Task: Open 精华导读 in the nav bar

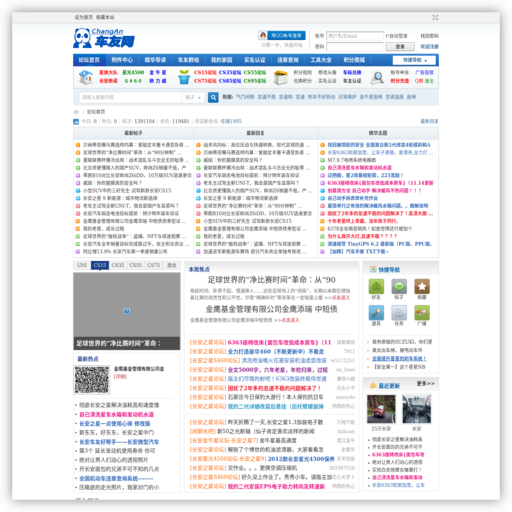Action: [x=155, y=60]
